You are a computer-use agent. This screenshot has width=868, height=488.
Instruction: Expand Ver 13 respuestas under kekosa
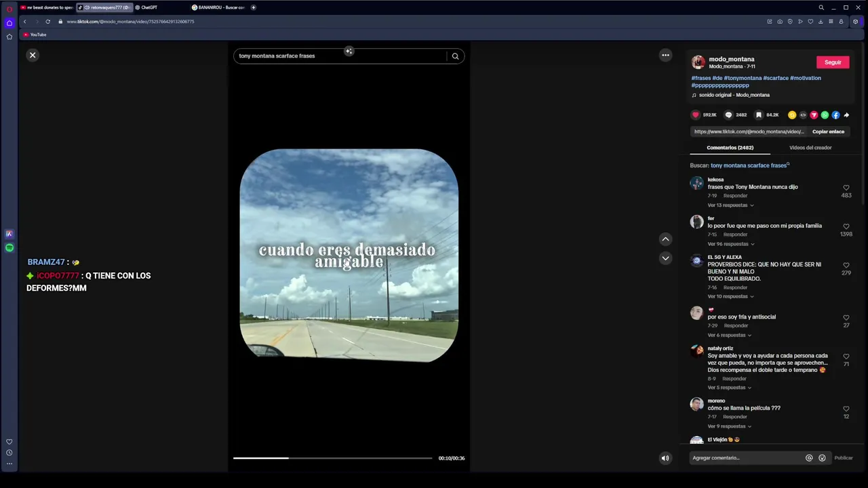(730, 205)
